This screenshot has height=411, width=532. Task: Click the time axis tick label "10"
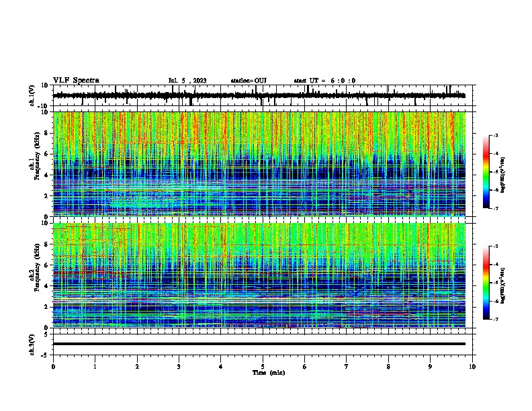pyautogui.click(x=472, y=367)
